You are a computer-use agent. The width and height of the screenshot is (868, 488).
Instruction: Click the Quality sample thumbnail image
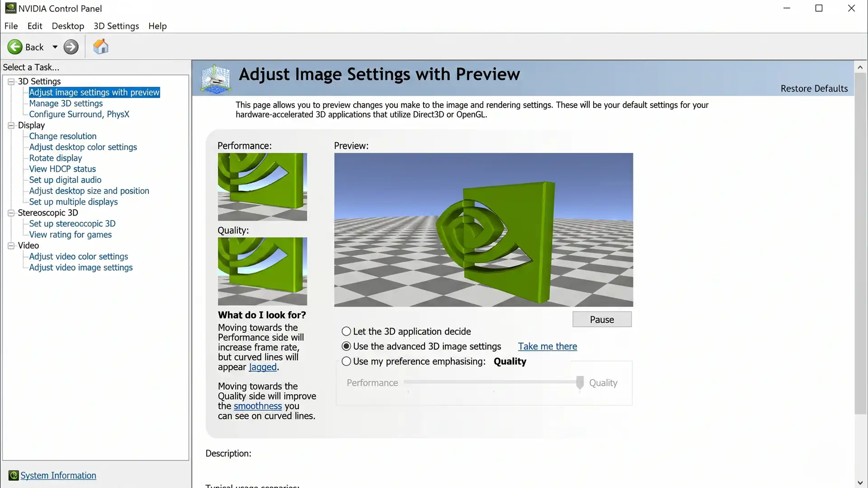(262, 271)
